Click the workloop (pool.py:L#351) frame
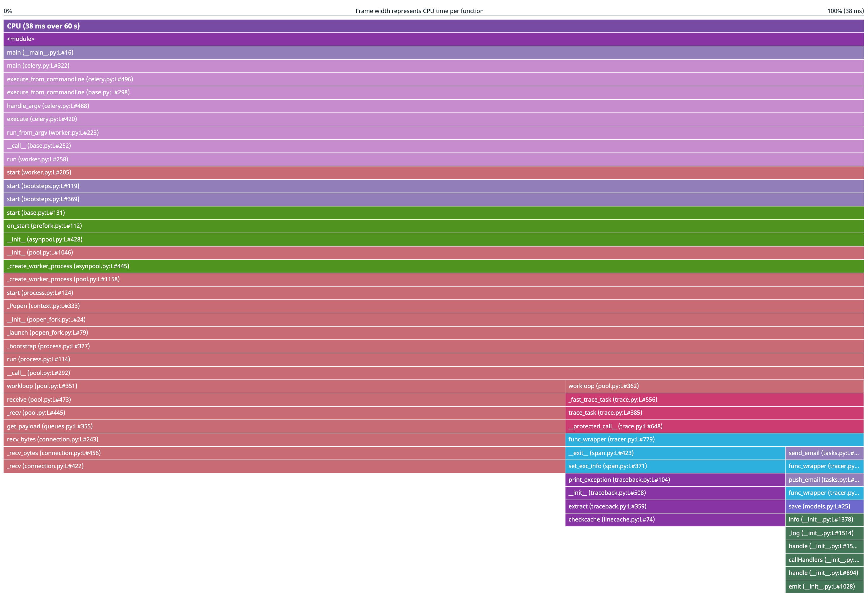The width and height of the screenshot is (868, 601). (x=284, y=386)
